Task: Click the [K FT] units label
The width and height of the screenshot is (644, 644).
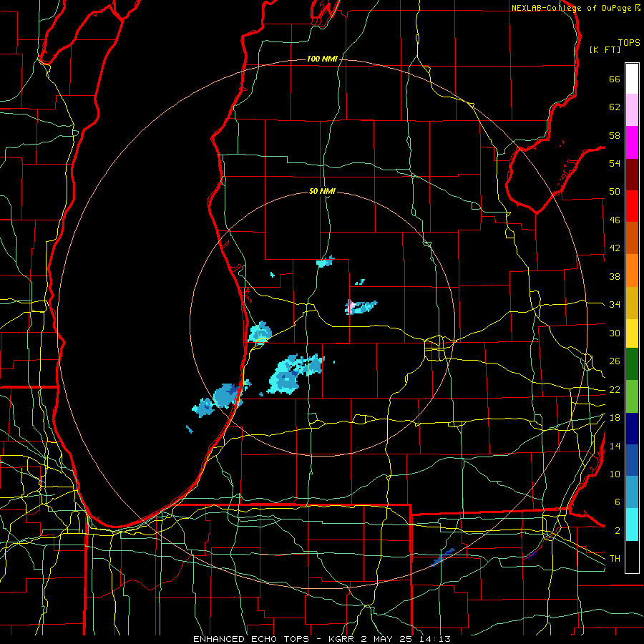Action: 605,50
